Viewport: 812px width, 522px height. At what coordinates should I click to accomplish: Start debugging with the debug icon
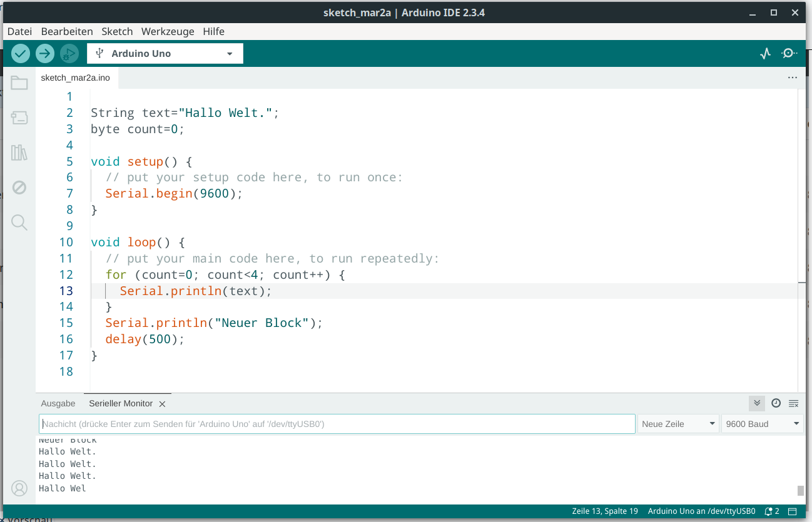[69, 54]
